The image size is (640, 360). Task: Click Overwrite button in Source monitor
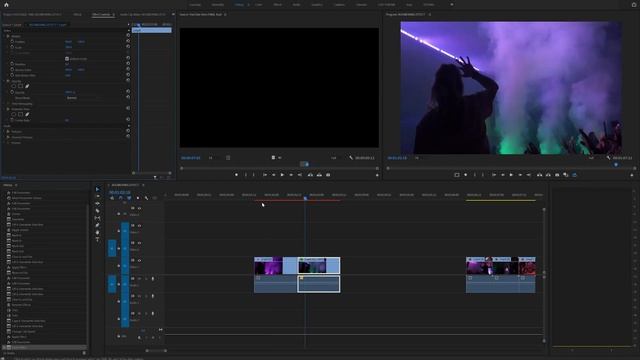(319, 175)
